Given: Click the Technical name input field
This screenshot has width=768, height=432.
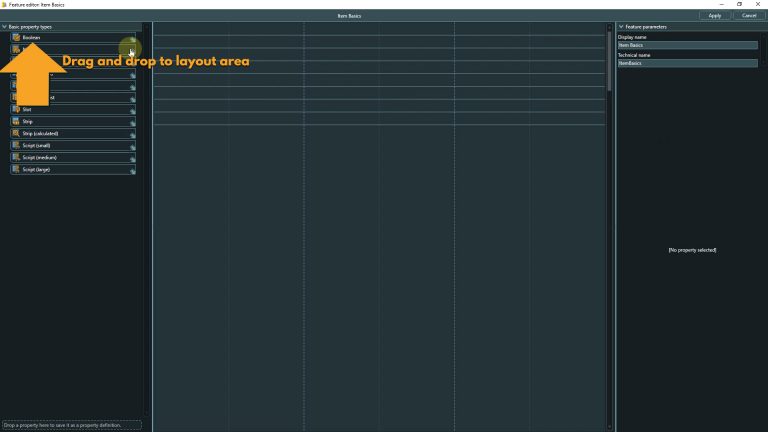Looking at the screenshot, I should 687,63.
